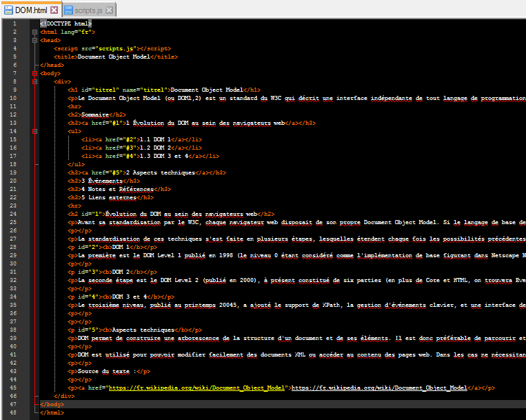Collapse the head tag fold on line 3
Screen dimensions: 526x420
(34, 40)
